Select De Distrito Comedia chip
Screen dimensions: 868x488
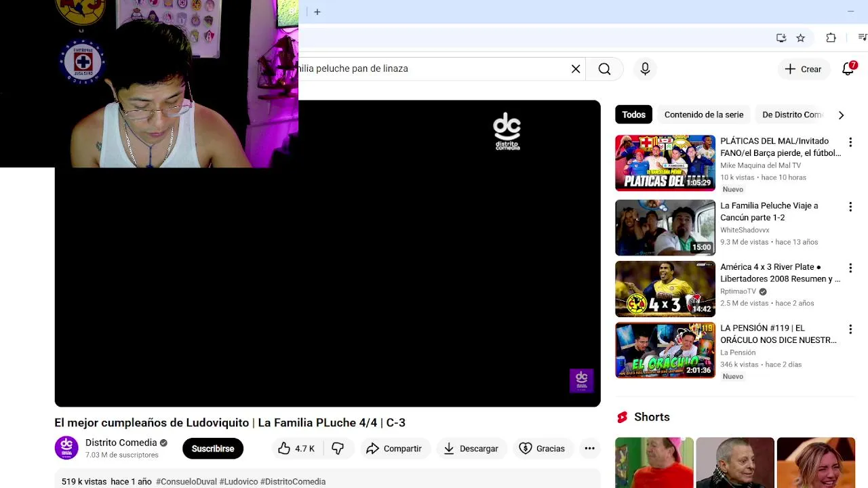(792, 115)
